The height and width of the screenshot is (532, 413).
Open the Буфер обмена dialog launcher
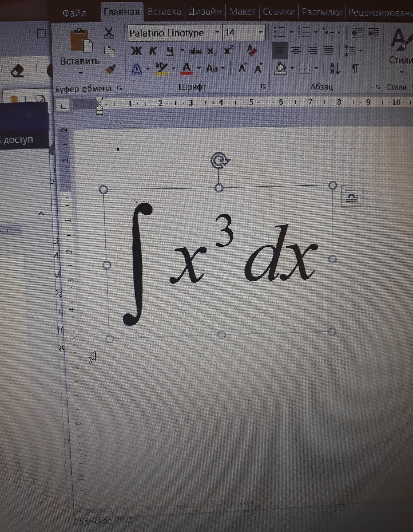pos(120,88)
